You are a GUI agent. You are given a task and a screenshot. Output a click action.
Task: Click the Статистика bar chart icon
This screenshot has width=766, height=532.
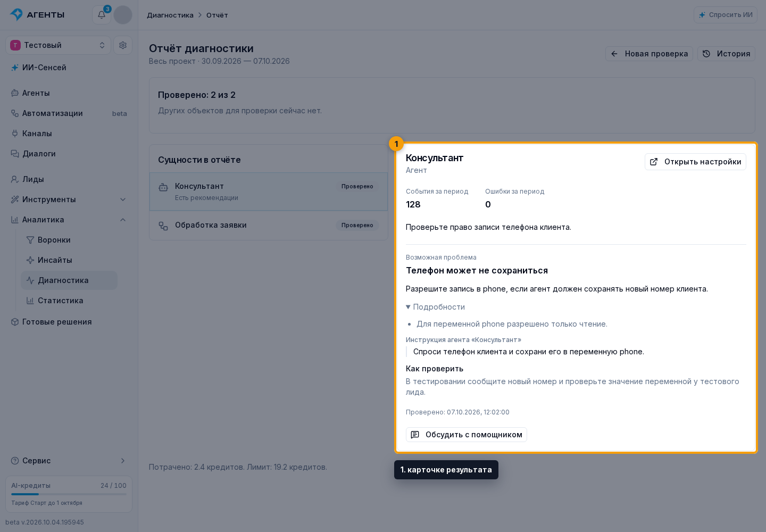(x=30, y=301)
